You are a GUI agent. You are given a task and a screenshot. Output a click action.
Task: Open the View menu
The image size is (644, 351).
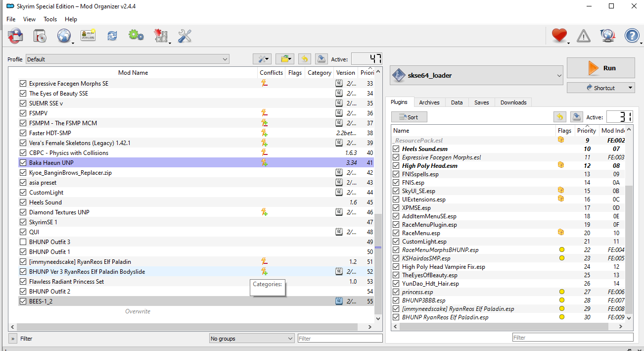(29, 19)
